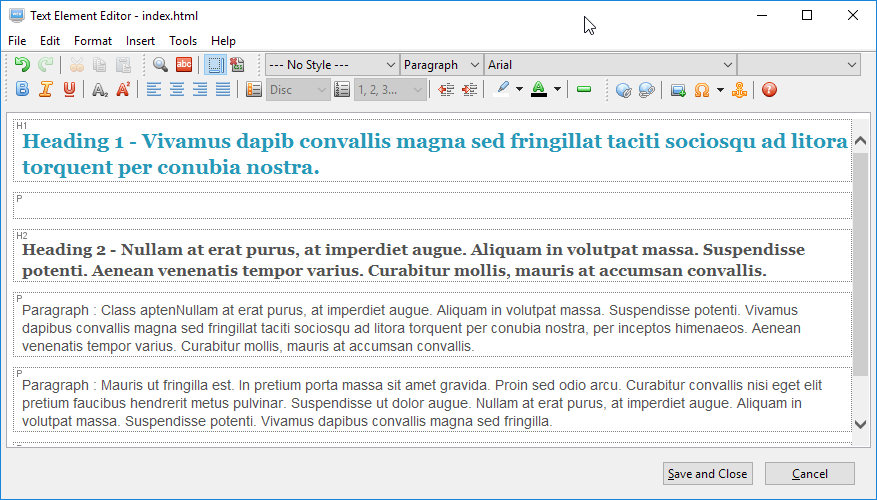Open the Format menu
877x500 pixels.
click(93, 41)
